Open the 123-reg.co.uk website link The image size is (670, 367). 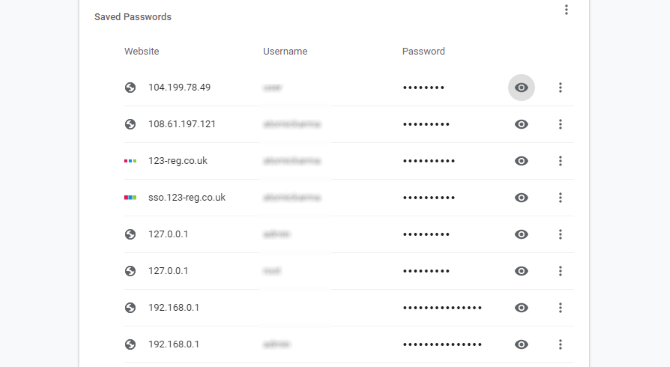pos(178,161)
